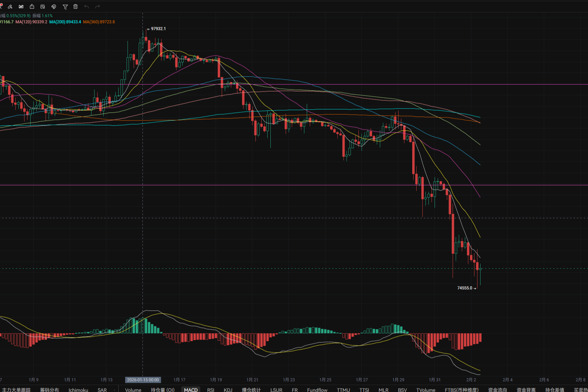Open the note edit tool icon
588x392 pixels.
tap(43, 6)
